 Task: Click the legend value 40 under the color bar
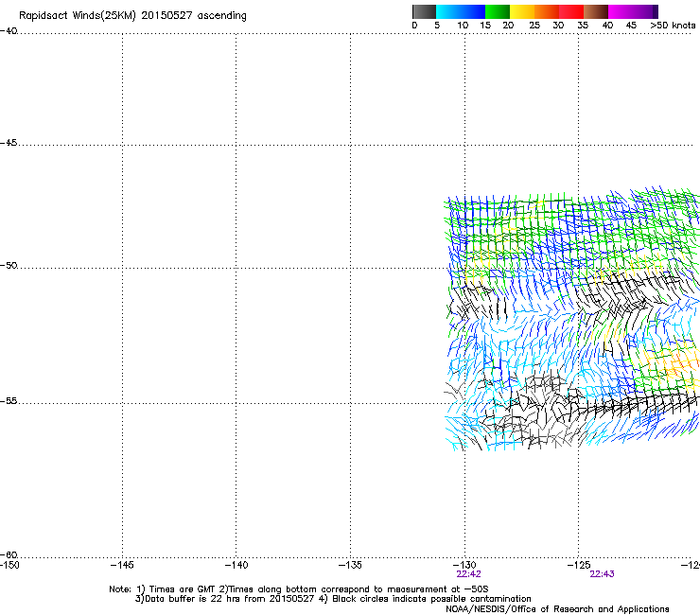(x=607, y=26)
